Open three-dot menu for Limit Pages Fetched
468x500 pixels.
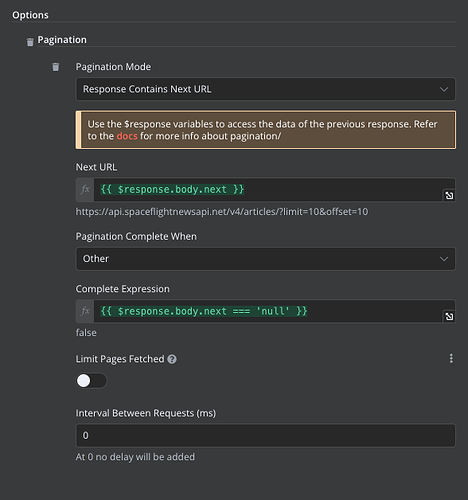(x=451, y=358)
